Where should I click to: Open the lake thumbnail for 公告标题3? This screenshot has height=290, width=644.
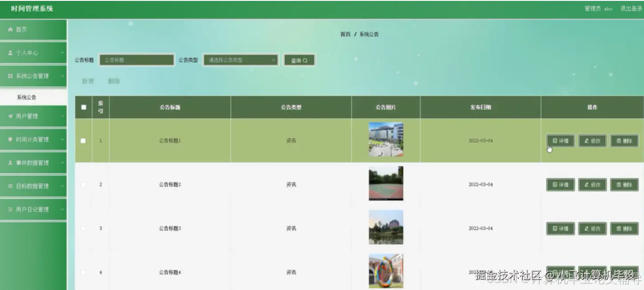coord(386,227)
